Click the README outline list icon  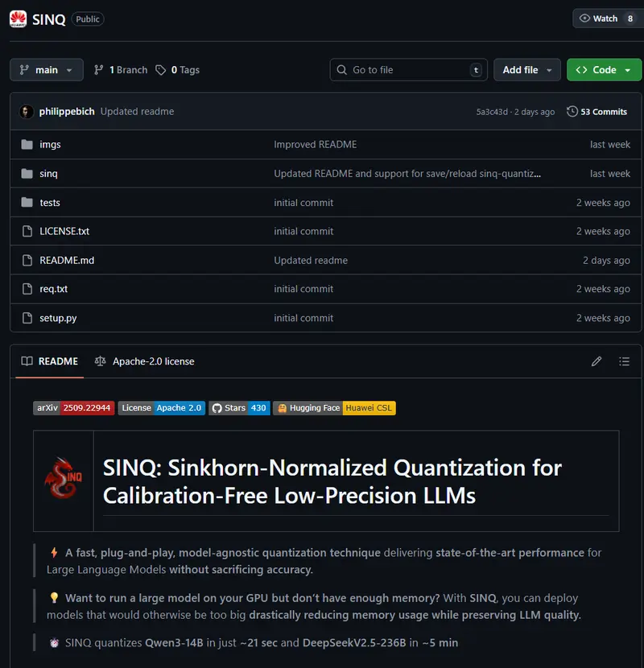click(625, 361)
